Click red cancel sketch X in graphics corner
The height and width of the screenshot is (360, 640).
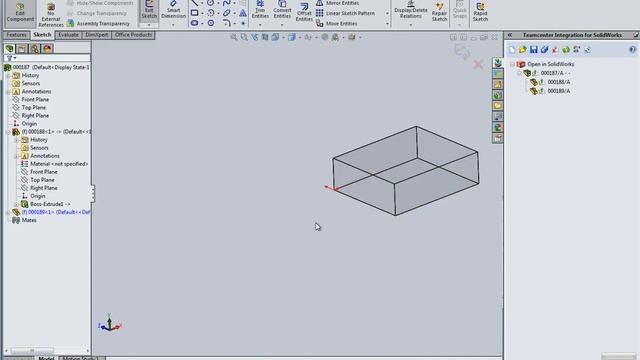point(478,64)
